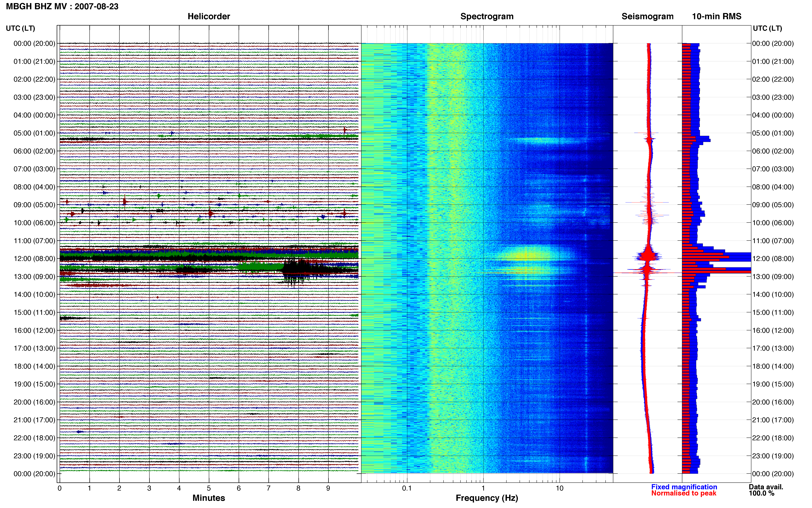The image size is (812, 508).
Task: Click the Minutes axis tick label '3'
Action: pos(149,488)
